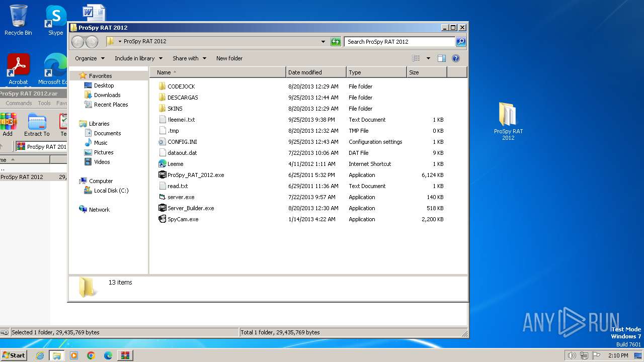The height and width of the screenshot is (362, 644).
Task: Sort by Date modified column header
Action: [316, 72]
